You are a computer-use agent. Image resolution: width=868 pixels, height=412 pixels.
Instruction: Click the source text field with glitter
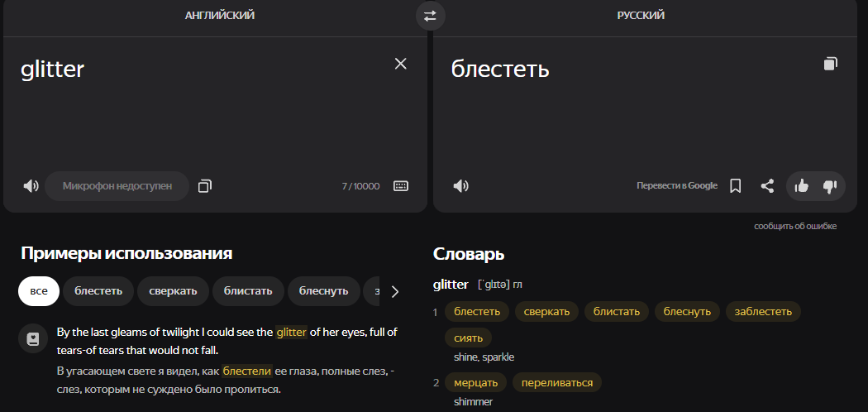(x=198, y=108)
